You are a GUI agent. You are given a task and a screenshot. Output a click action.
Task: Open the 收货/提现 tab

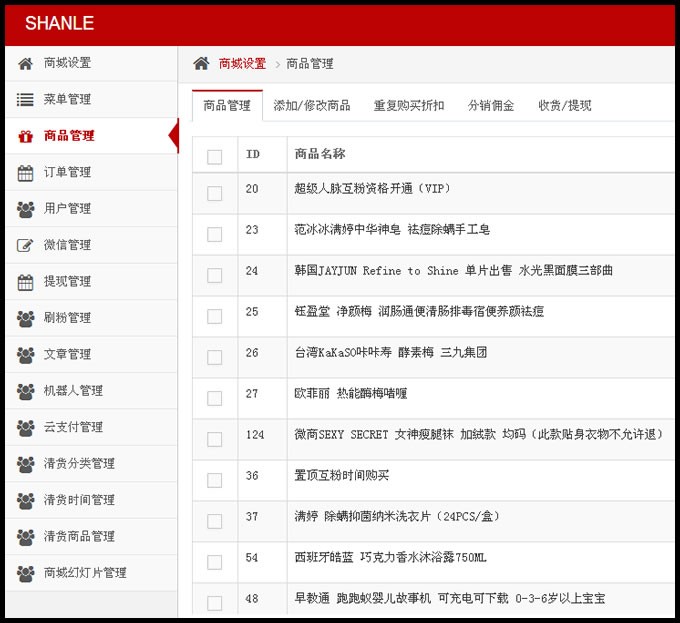click(565, 105)
